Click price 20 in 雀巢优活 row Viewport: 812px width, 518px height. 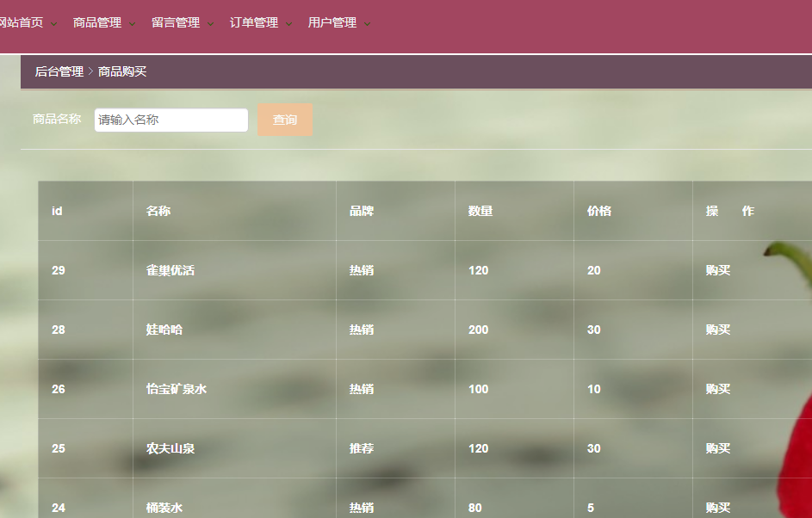point(594,270)
